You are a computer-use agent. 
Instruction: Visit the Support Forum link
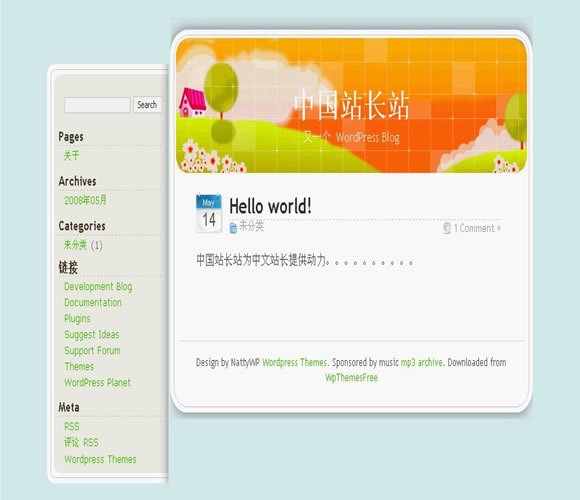[x=92, y=351]
